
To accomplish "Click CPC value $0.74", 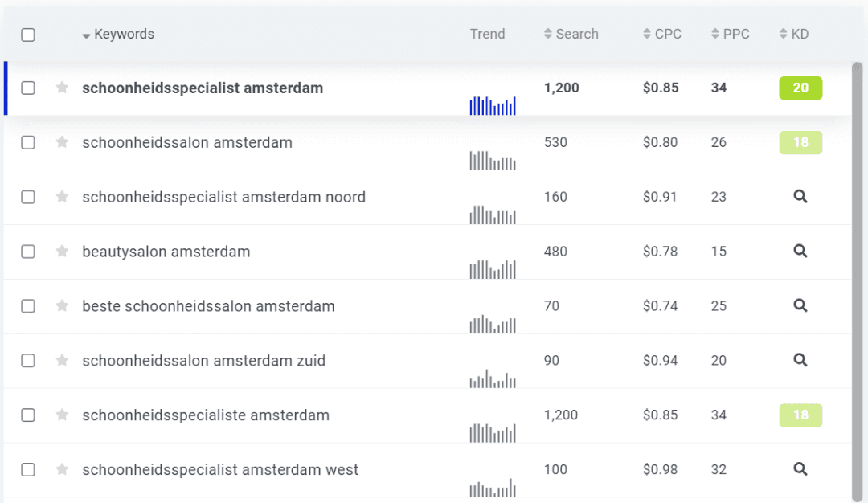I will 660,306.
